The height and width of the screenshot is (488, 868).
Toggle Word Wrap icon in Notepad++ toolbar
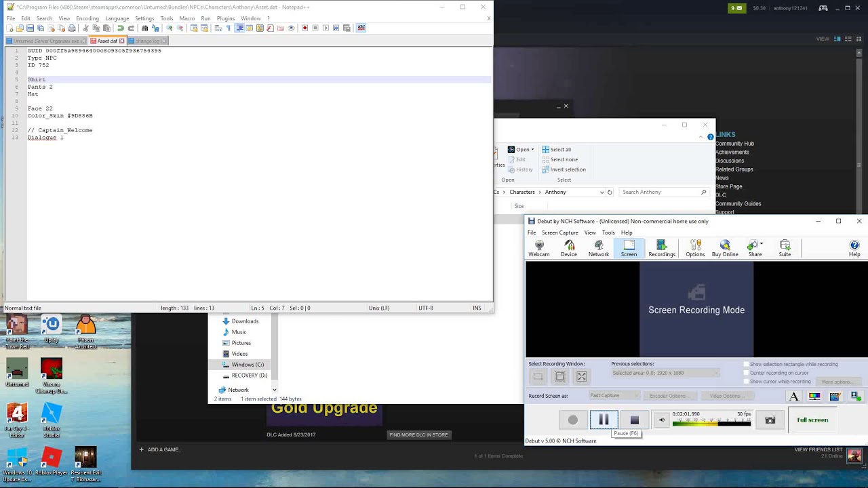point(218,28)
